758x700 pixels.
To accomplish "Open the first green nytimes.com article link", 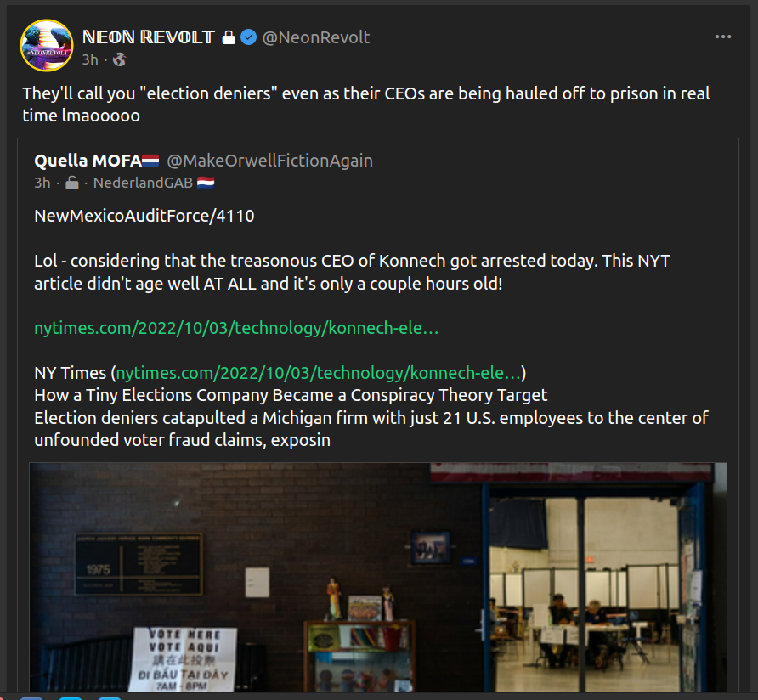I will coord(236,328).
